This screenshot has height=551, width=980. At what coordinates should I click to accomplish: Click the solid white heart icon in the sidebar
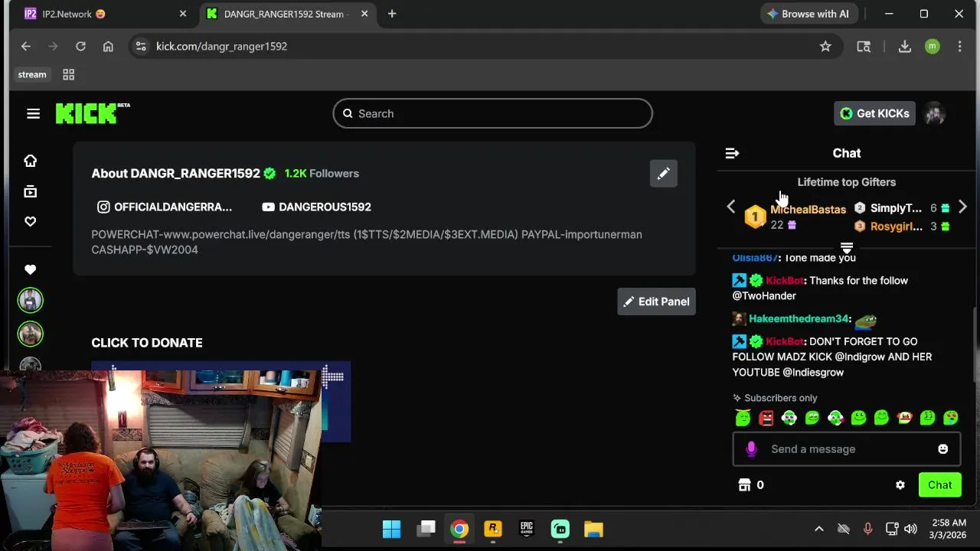[x=31, y=269]
